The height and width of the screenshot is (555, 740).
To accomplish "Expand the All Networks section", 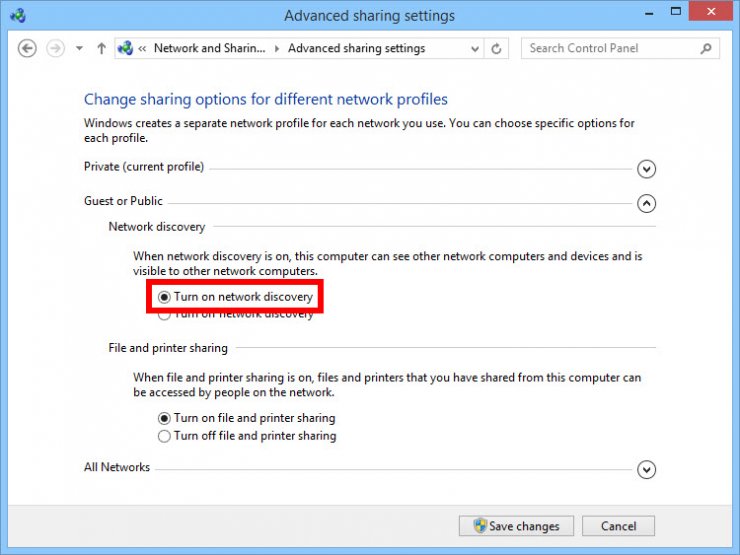I will pyautogui.click(x=646, y=470).
